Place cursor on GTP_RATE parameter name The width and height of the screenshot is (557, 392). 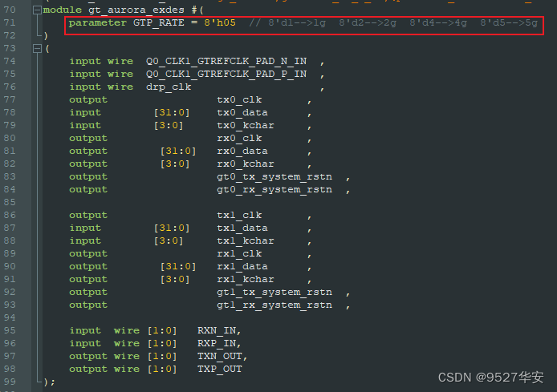click(x=159, y=22)
